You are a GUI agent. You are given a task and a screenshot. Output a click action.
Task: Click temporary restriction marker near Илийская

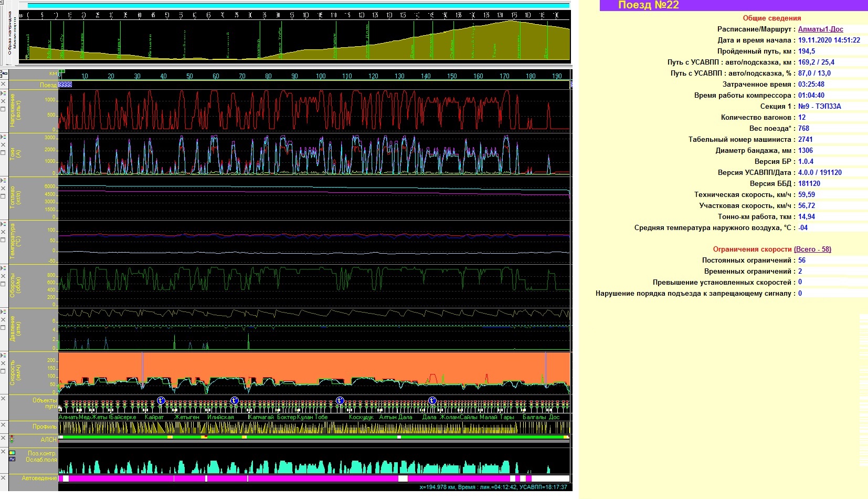(x=234, y=401)
